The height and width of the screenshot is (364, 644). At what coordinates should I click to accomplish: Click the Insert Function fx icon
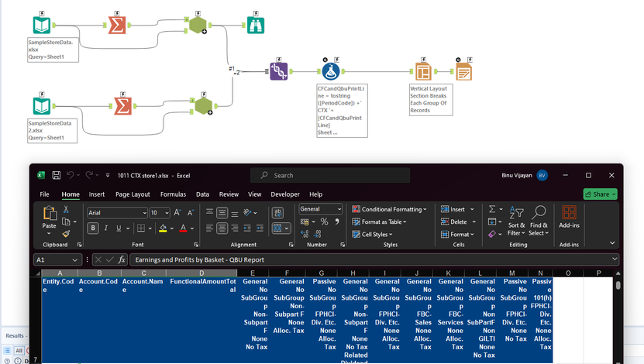click(122, 259)
